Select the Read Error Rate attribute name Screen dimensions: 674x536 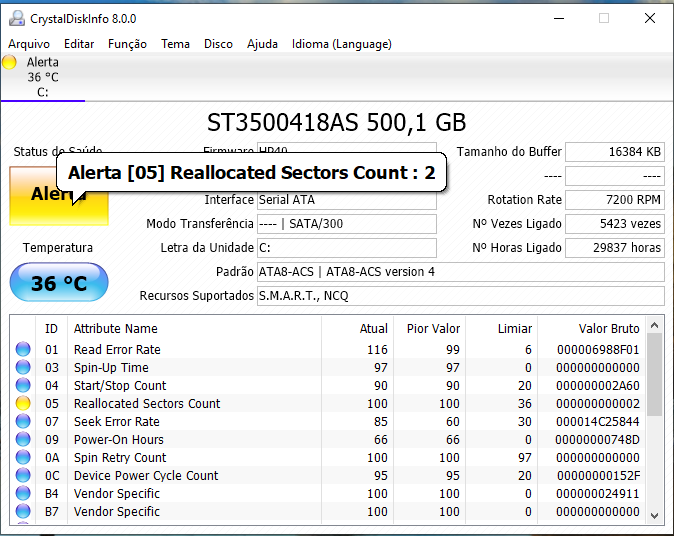click(x=117, y=349)
